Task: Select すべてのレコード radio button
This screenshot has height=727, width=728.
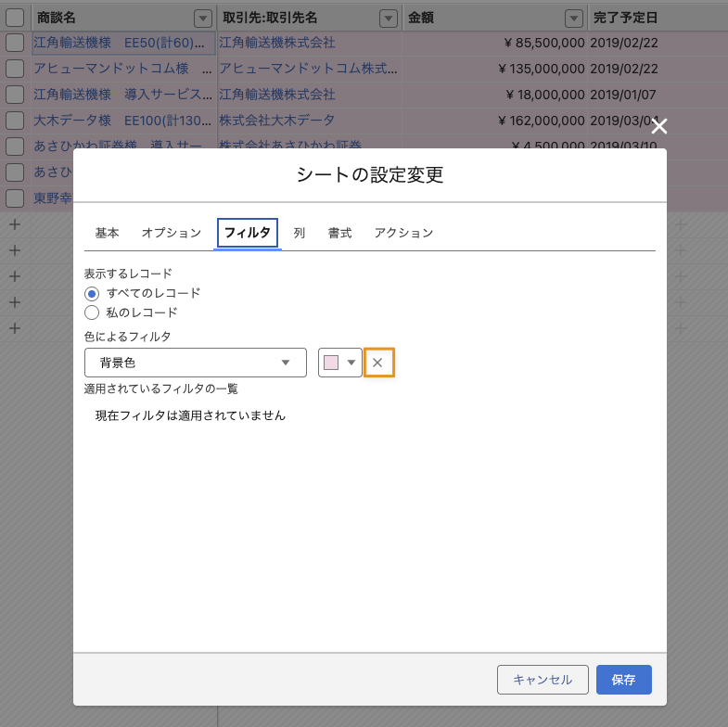Action: 92,293
